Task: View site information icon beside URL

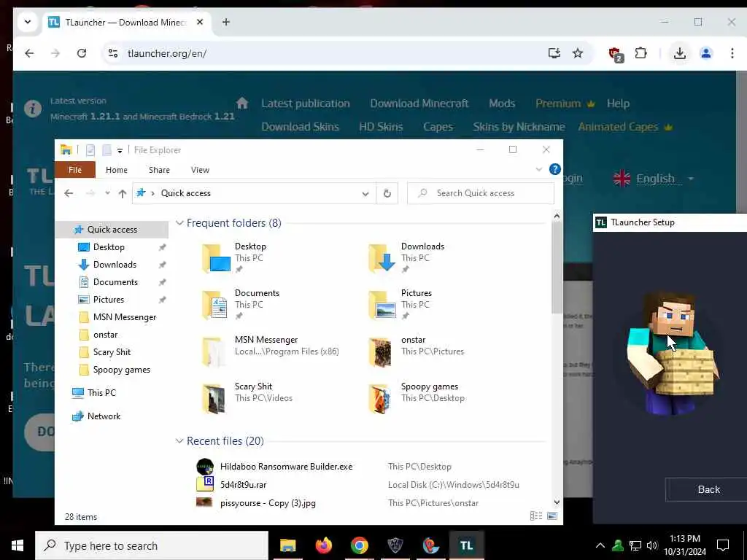Action: click(x=113, y=52)
